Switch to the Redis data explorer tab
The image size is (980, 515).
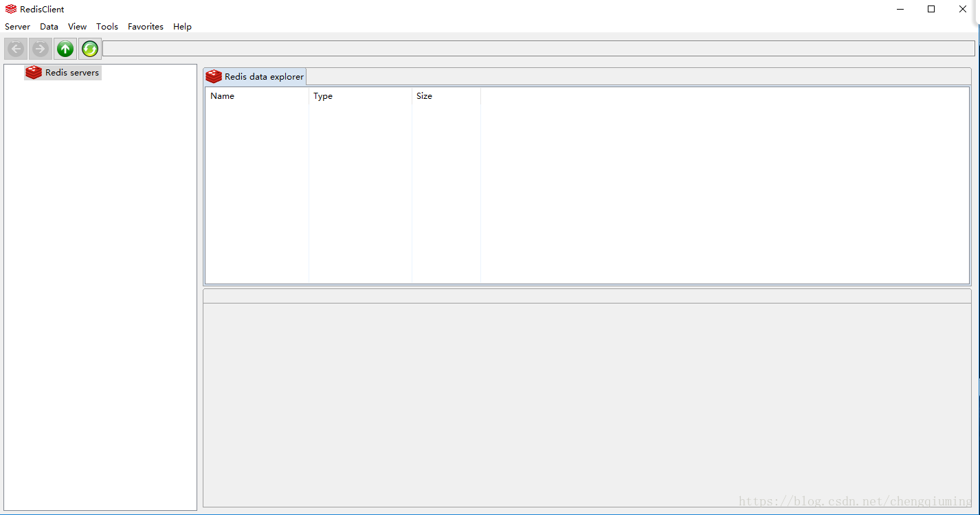255,76
